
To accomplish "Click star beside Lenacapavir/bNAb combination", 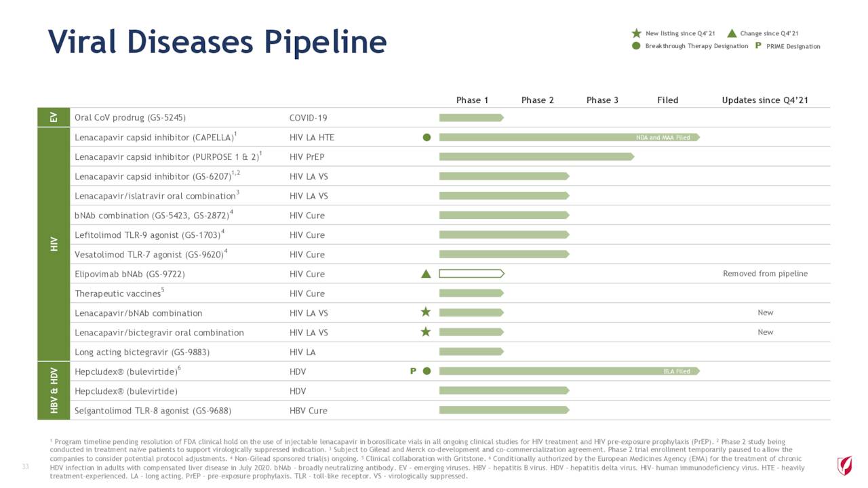I will (x=426, y=312).
